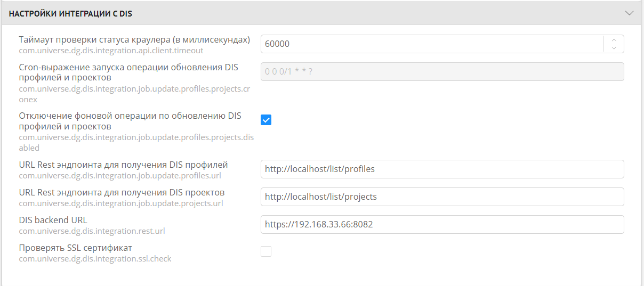Click the Таймаут проверки статуса краулера label
This screenshot has height=286, width=644.
point(134,40)
